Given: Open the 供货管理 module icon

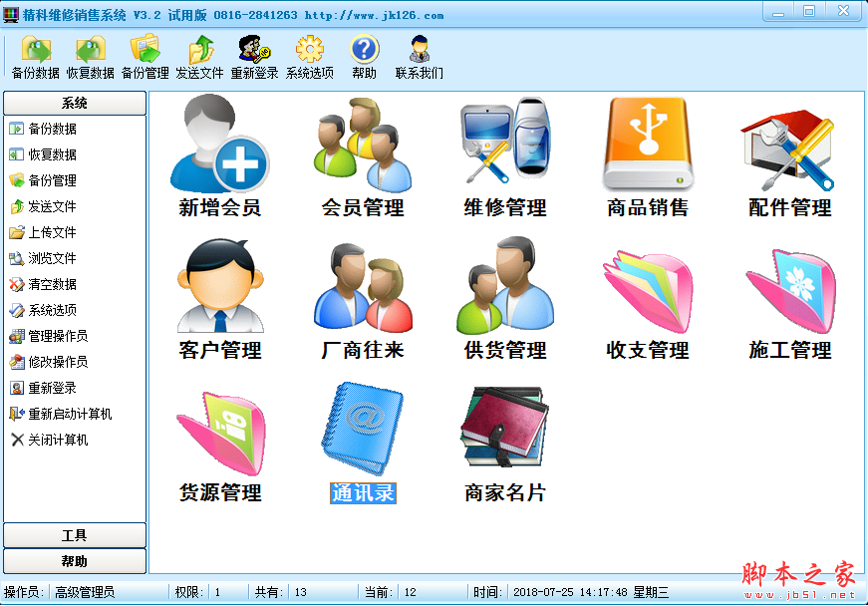Looking at the screenshot, I should coord(505,299).
